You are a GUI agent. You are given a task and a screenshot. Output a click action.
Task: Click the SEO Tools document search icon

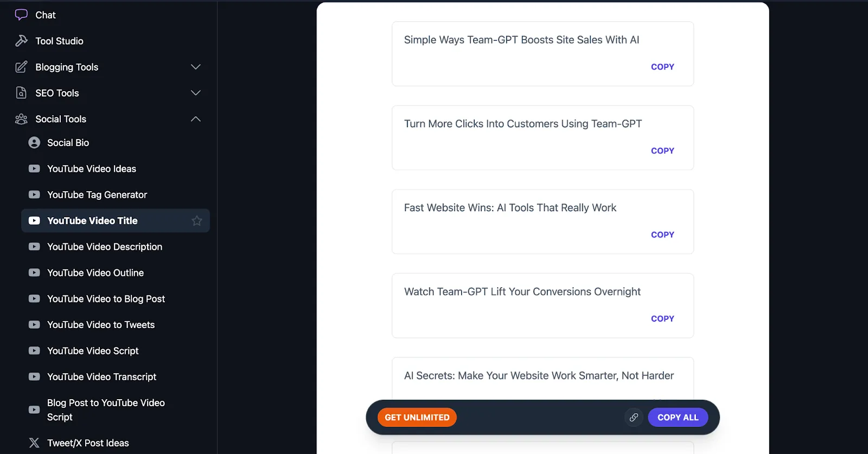click(x=21, y=93)
